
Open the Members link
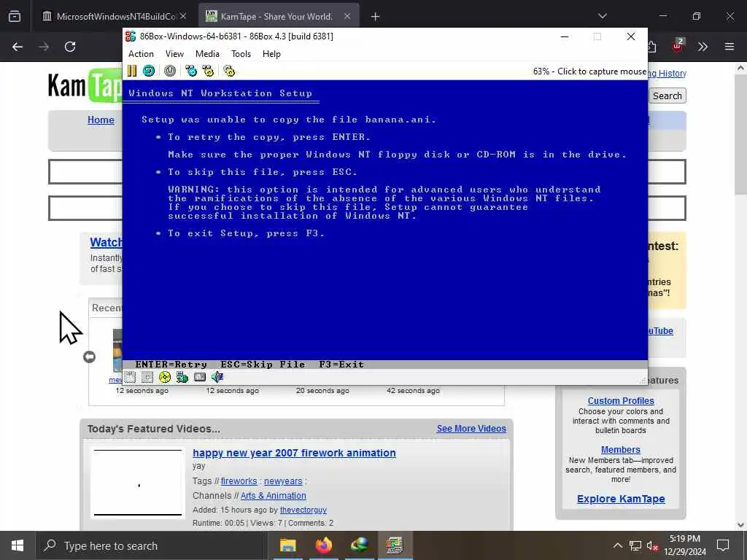(621, 449)
